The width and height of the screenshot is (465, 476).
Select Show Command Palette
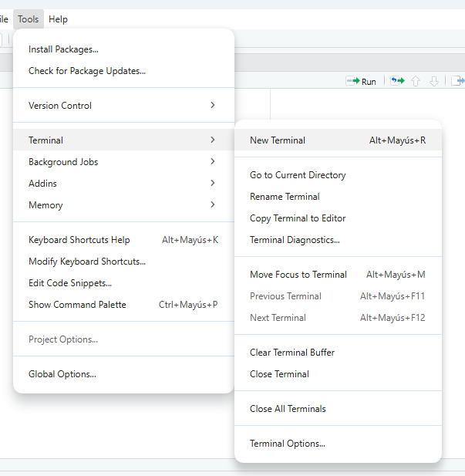pos(77,305)
